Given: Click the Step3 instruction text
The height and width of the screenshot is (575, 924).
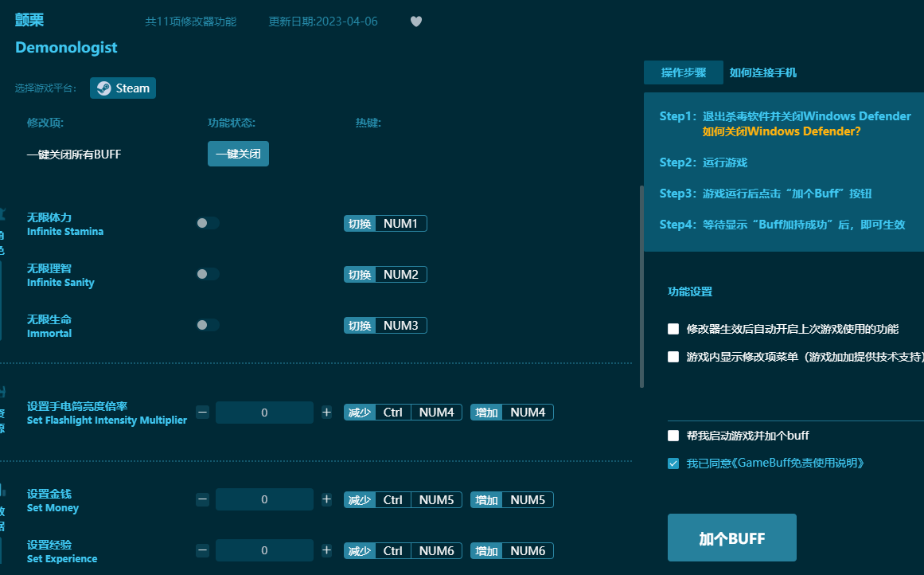Looking at the screenshot, I should point(766,194).
